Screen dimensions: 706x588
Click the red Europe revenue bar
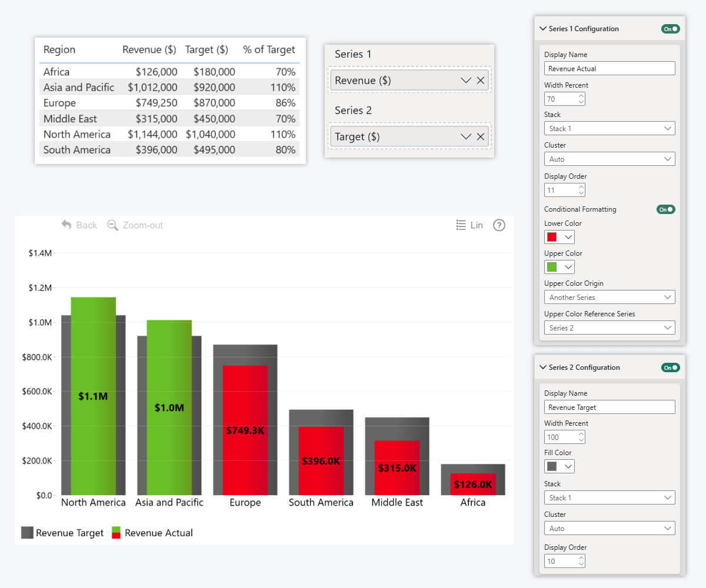[x=245, y=400]
